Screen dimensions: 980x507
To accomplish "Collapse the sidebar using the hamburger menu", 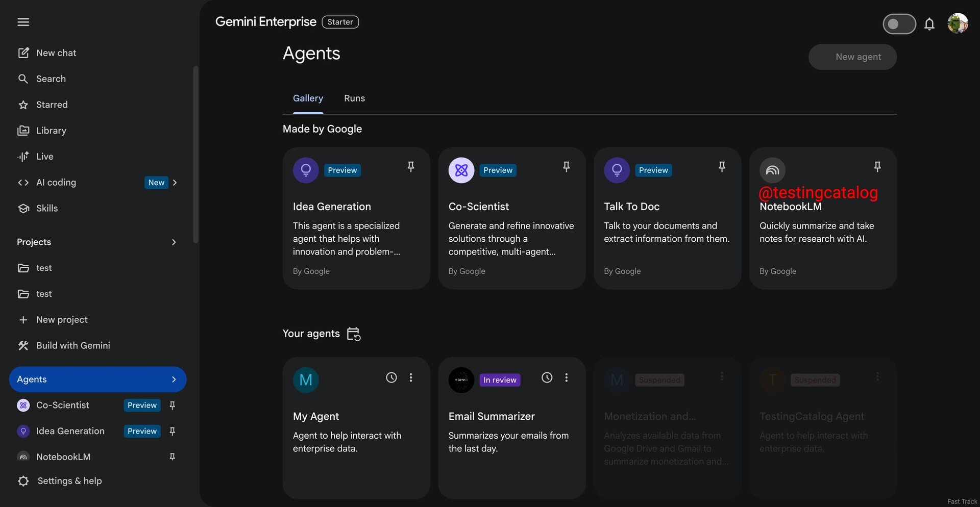I will [23, 22].
